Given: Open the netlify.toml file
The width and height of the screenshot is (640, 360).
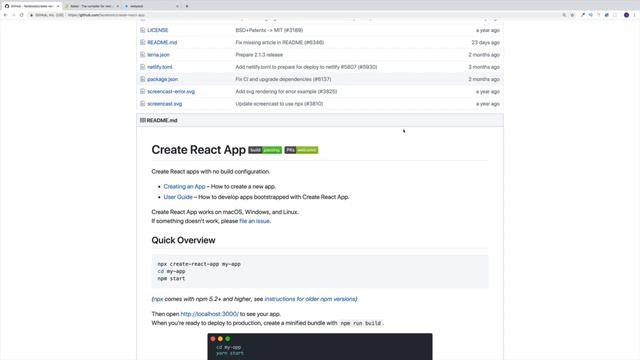Looking at the screenshot, I should click(160, 67).
